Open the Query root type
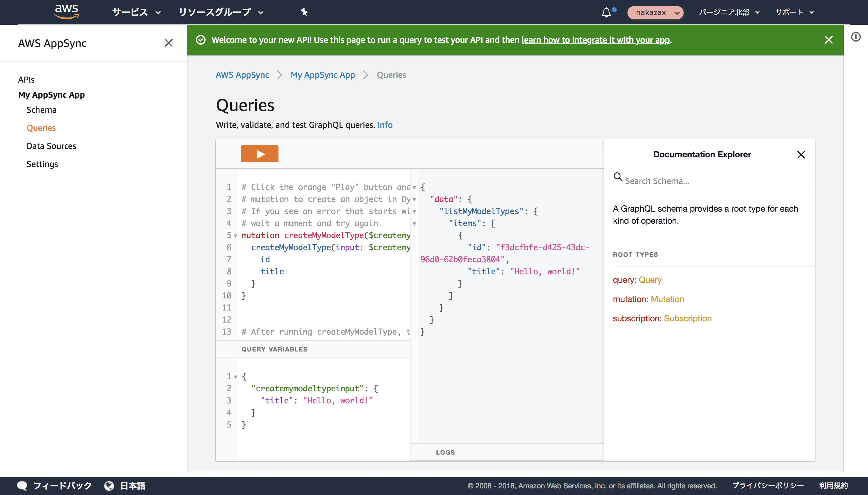This screenshot has width=868, height=495. (x=650, y=280)
